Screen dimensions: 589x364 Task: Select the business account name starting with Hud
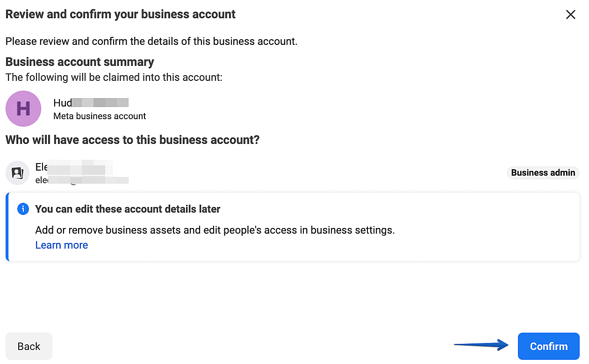click(91, 103)
